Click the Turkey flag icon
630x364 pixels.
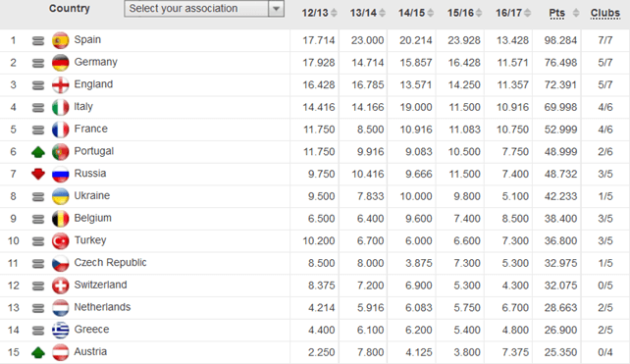(x=60, y=240)
